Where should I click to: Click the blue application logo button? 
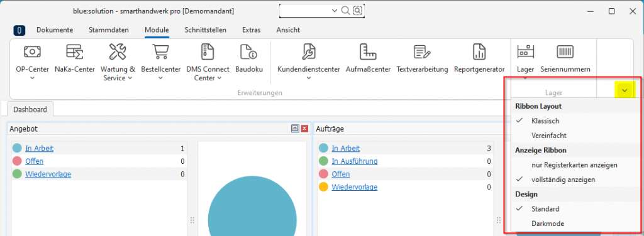(x=19, y=30)
